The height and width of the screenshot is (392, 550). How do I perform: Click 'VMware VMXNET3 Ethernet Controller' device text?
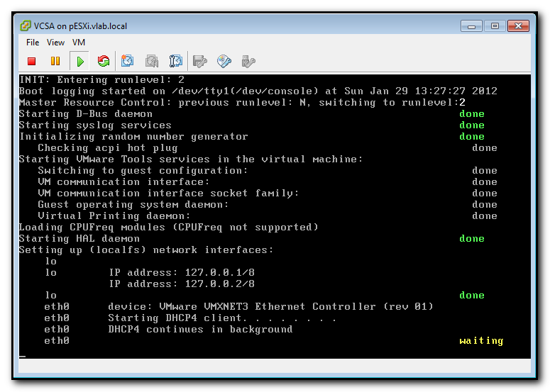[268, 306]
